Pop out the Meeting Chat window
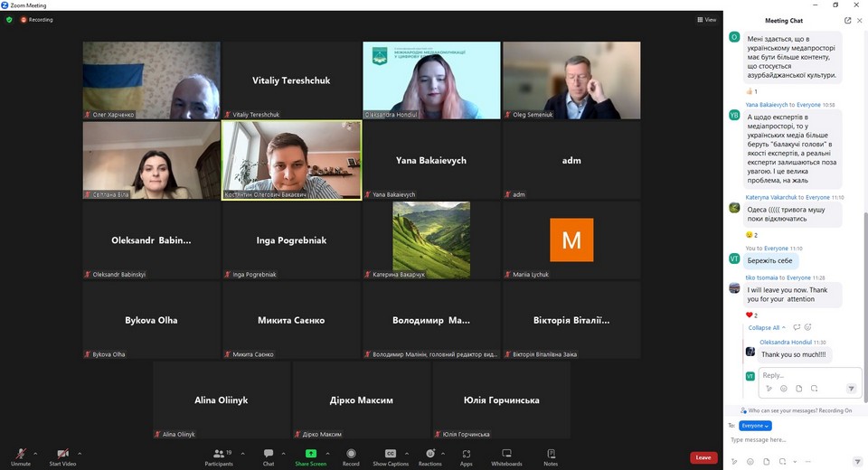The width and height of the screenshot is (868, 470). click(847, 20)
